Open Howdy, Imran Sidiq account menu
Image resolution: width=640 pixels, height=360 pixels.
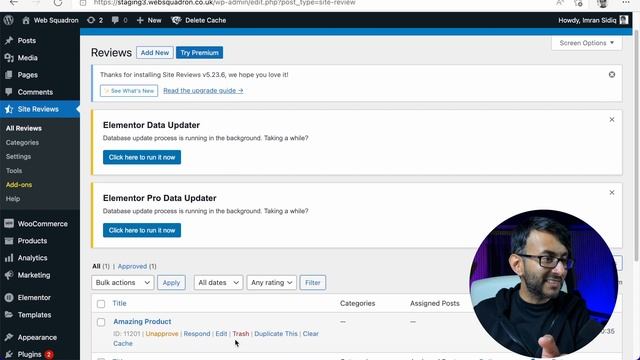pos(593,20)
